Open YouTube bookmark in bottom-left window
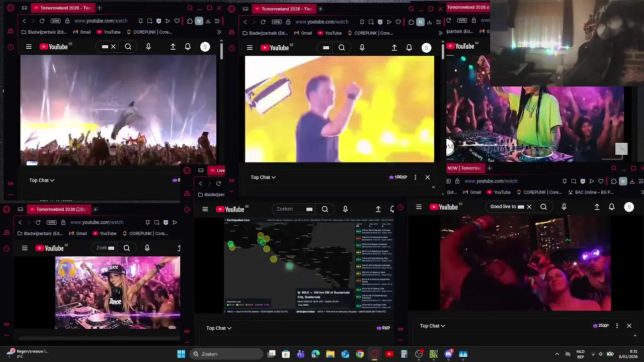The height and width of the screenshot is (362, 644). [x=104, y=233]
